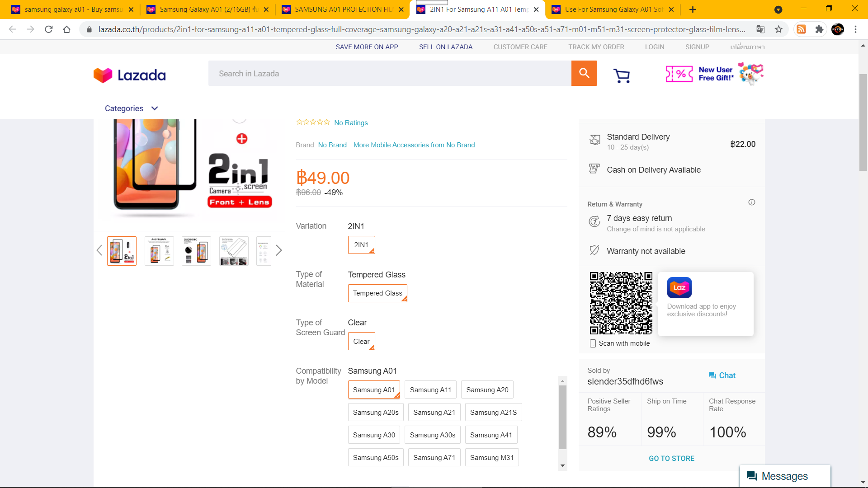Click the Lazada app QR code
The width and height of the screenshot is (868, 488).
(621, 303)
